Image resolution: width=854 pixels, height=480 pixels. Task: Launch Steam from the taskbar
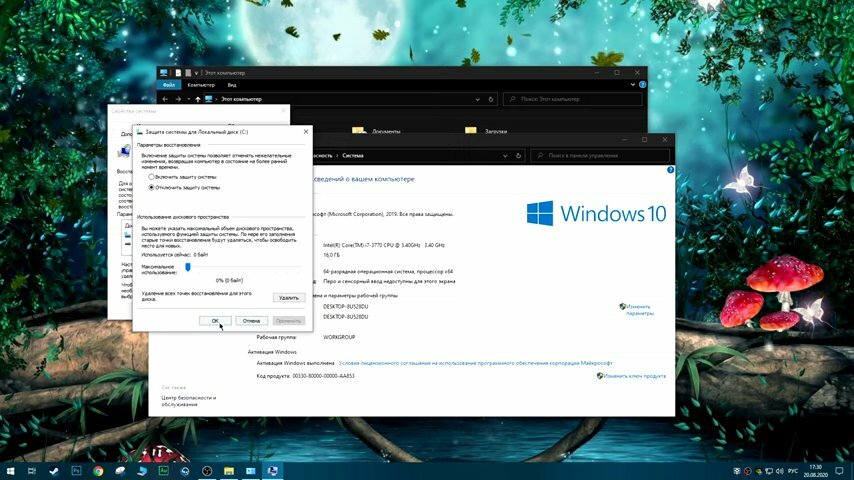point(54,471)
